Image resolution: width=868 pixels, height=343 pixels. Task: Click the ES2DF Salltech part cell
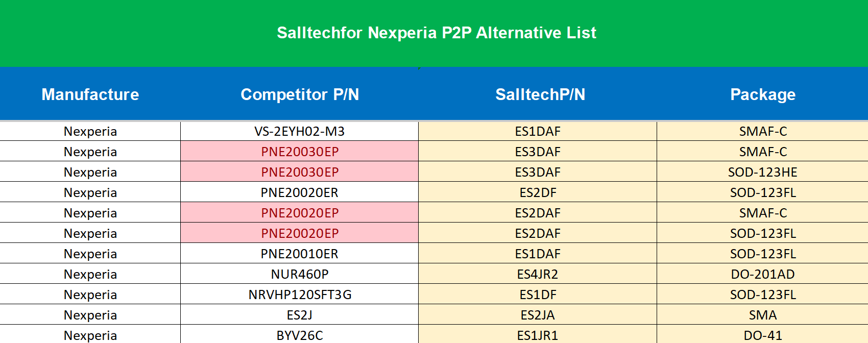[538, 192]
